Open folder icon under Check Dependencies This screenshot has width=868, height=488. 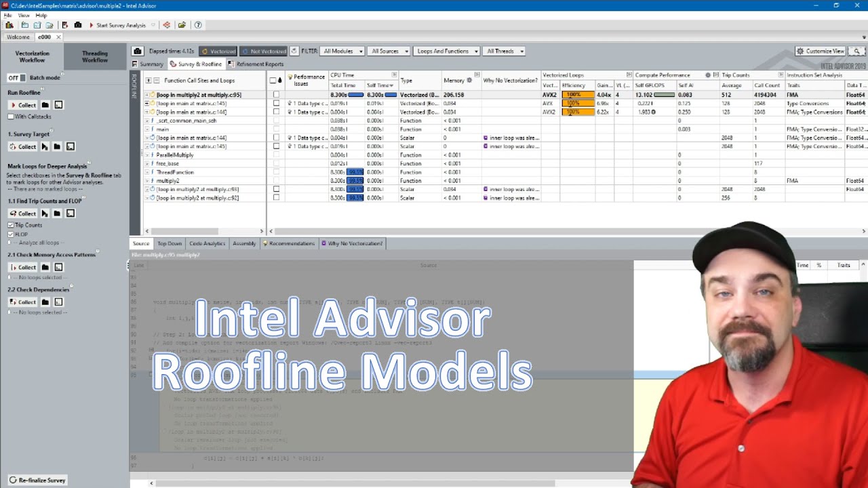click(45, 302)
